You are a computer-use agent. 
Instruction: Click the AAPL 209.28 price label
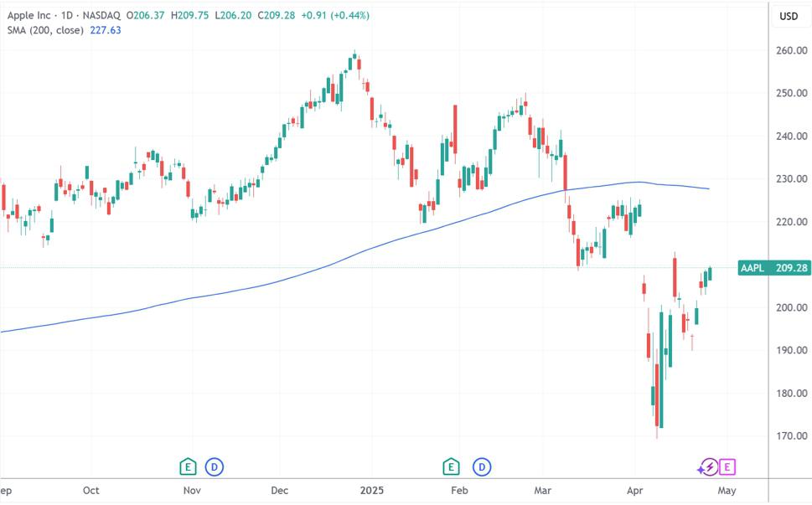point(774,268)
